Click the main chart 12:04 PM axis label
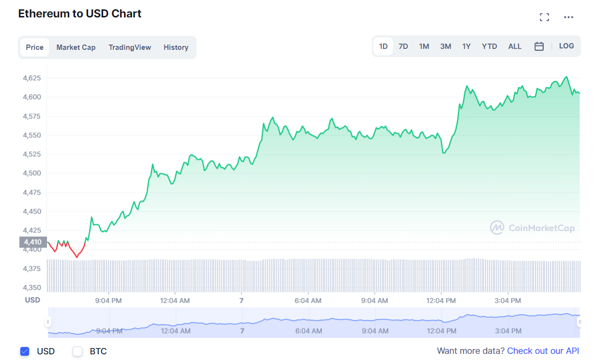This screenshot has width=596, height=364. (441, 301)
